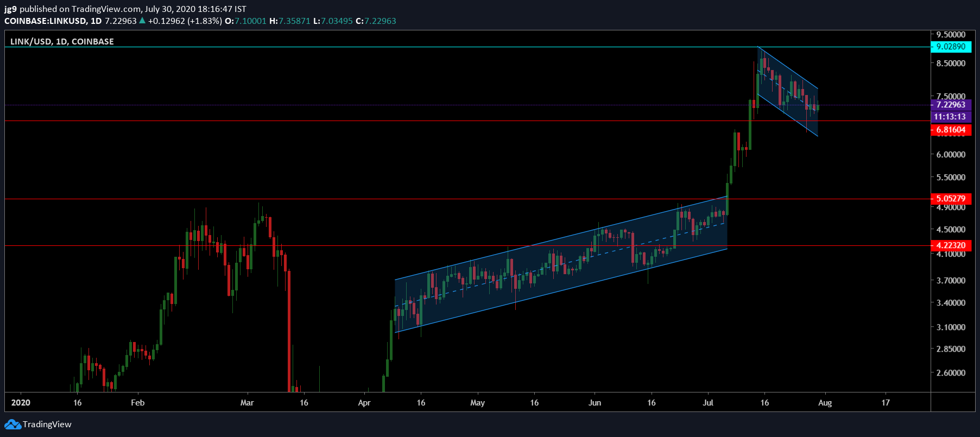The width and height of the screenshot is (980, 437).
Task: Click the COINBASE:LINKUSD symbol in header
Action: pyautogui.click(x=46, y=21)
